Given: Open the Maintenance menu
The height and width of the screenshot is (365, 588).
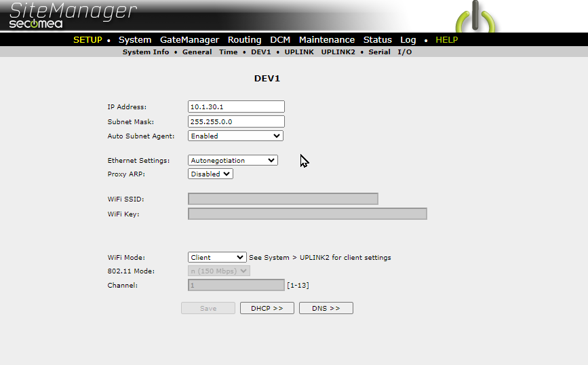Looking at the screenshot, I should [x=327, y=40].
